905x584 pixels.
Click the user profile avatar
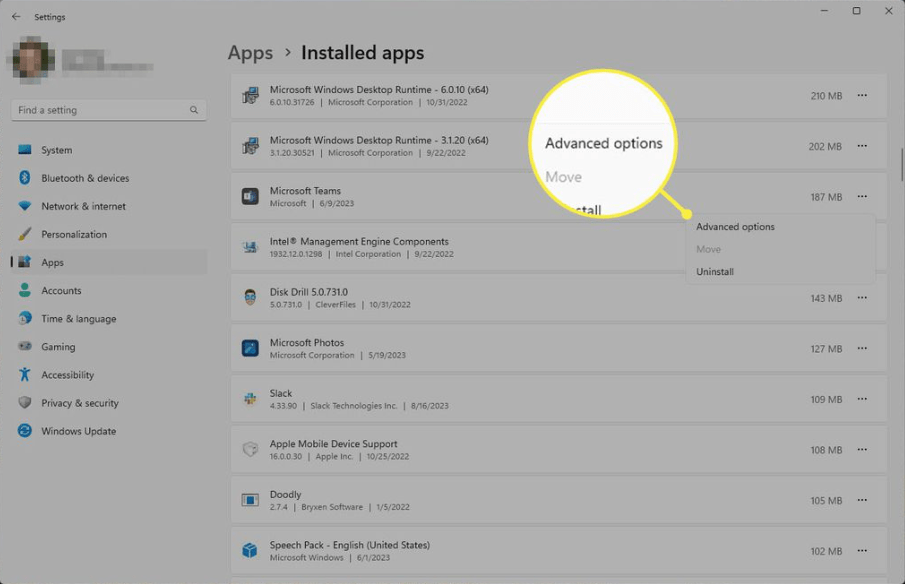32,59
